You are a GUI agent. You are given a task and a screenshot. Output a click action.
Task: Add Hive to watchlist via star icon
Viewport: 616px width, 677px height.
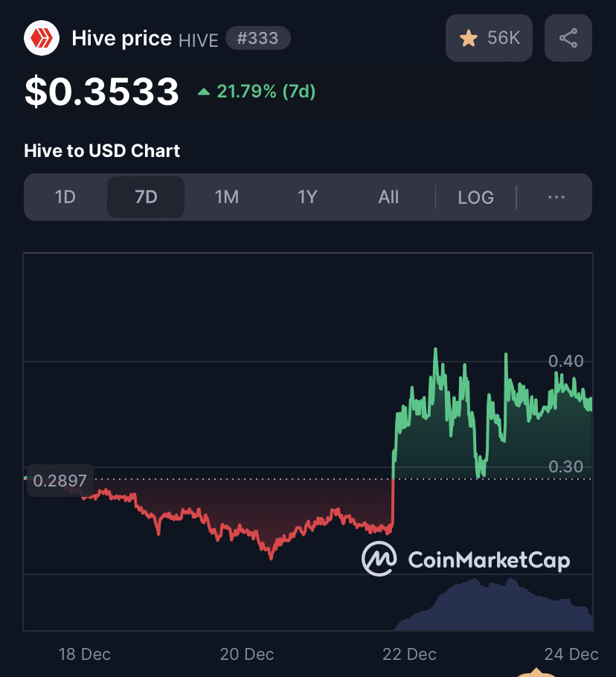pyautogui.click(x=469, y=38)
